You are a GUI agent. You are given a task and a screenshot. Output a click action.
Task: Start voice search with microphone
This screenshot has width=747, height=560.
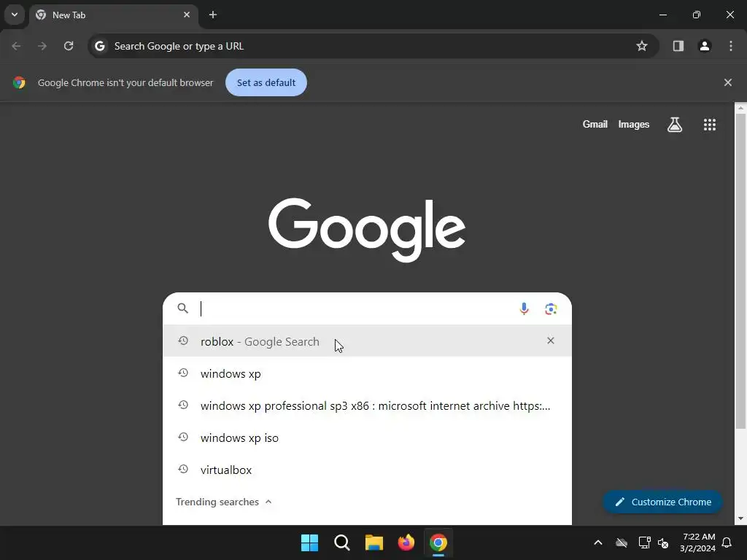(524, 308)
